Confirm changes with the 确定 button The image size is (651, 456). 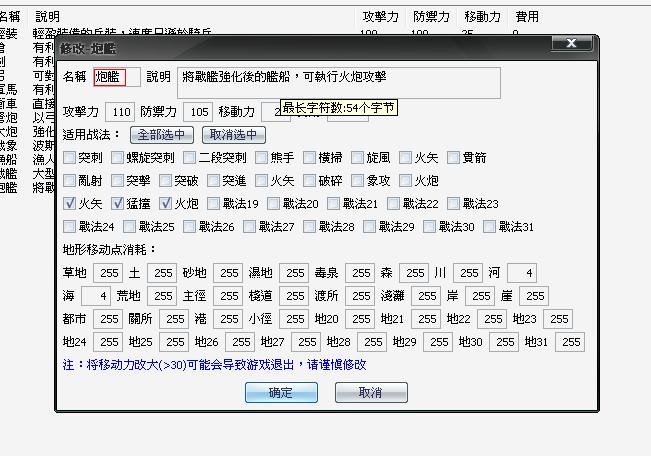281,392
